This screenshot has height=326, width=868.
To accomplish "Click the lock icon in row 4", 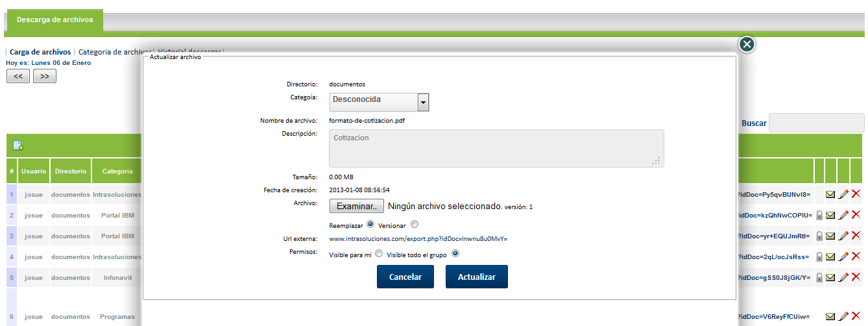I will click(819, 257).
